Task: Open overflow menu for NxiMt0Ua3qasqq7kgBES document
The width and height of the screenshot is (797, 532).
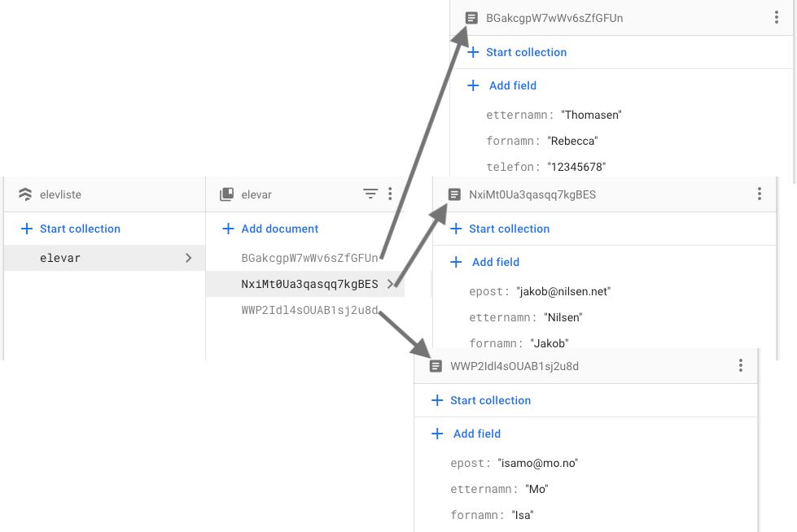Action: pyautogui.click(x=760, y=194)
